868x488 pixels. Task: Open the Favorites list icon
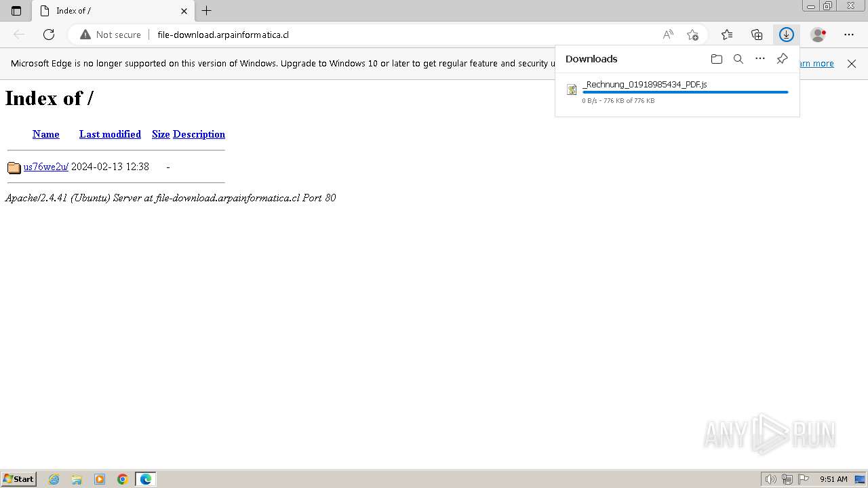[x=727, y=35]
